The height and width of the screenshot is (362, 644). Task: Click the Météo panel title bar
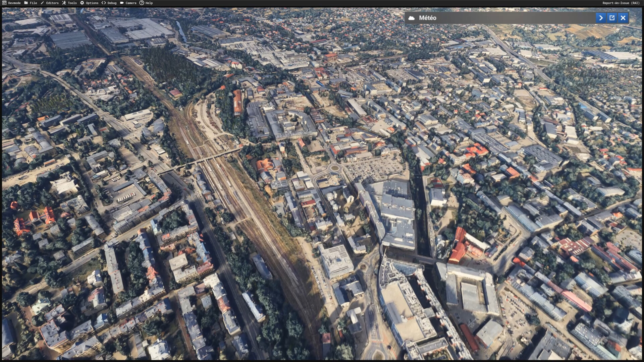pos(503,18)
